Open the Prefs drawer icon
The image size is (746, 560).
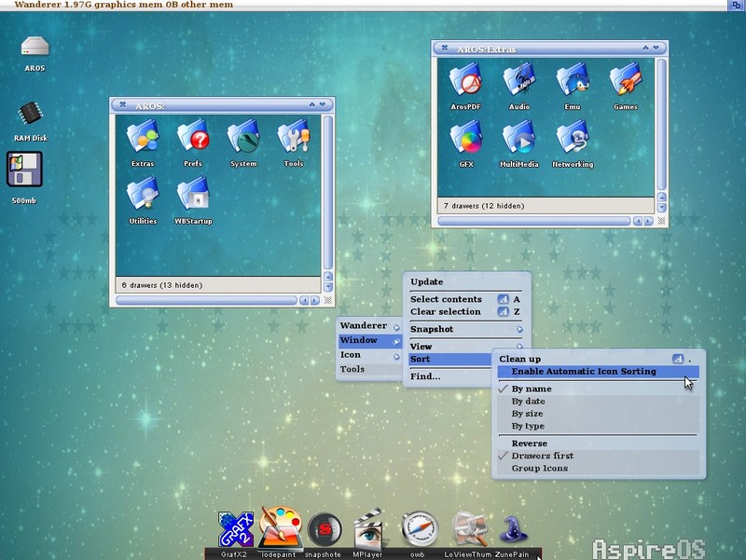192,143
